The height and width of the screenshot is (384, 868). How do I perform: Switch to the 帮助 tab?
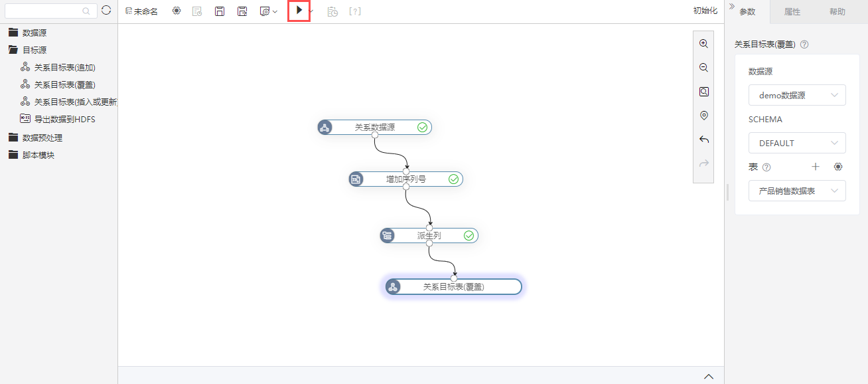[x=837, y=12]
